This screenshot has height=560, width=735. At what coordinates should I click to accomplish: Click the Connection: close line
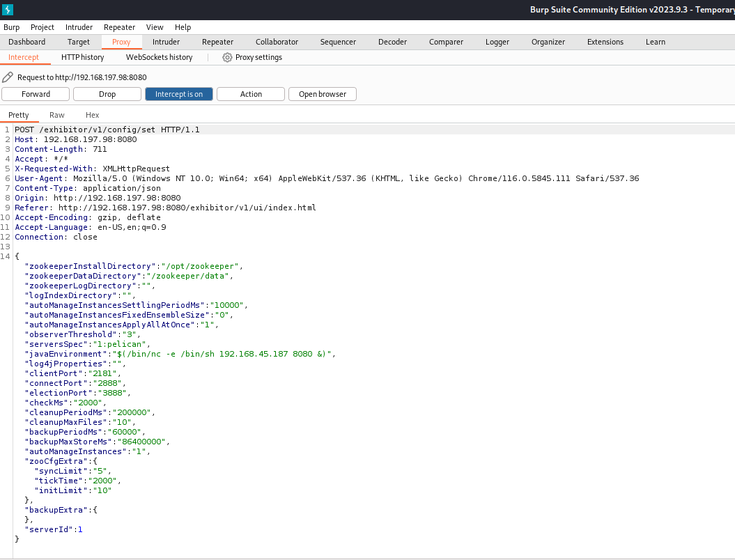point(56,237)
